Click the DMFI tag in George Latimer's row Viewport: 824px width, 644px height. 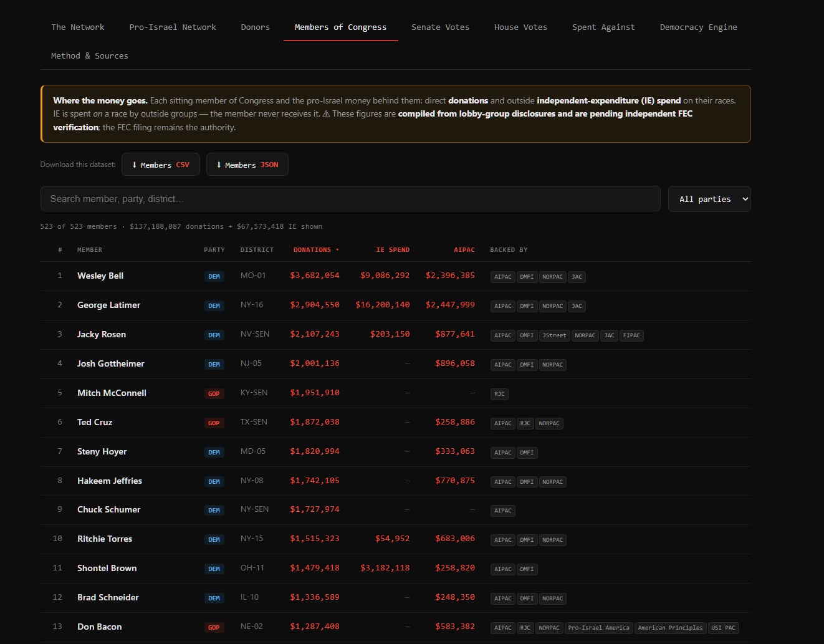(527, 306)
